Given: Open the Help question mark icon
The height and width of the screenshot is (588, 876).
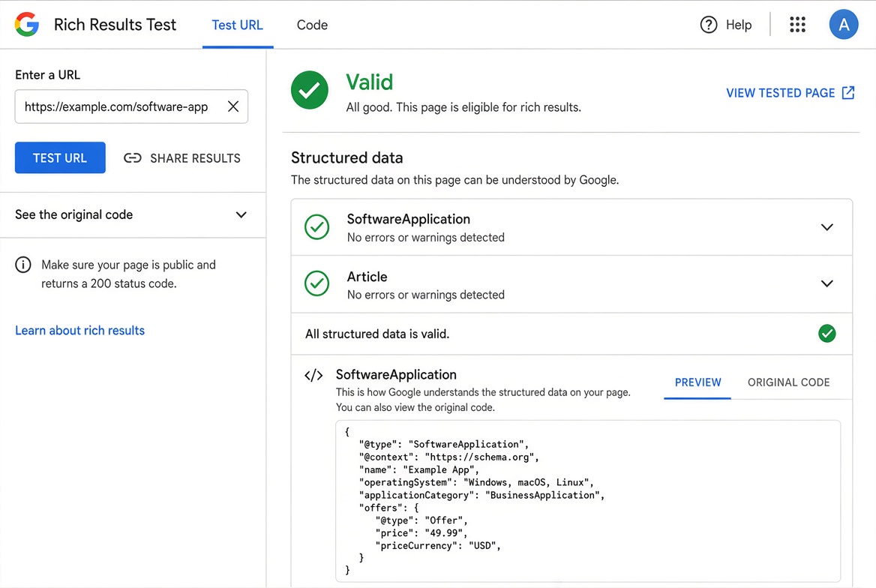Looking at the screenshot, I should 709,25.
